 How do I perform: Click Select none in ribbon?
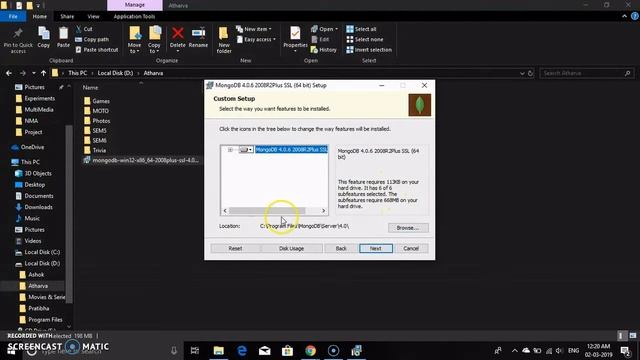point(365,40)
